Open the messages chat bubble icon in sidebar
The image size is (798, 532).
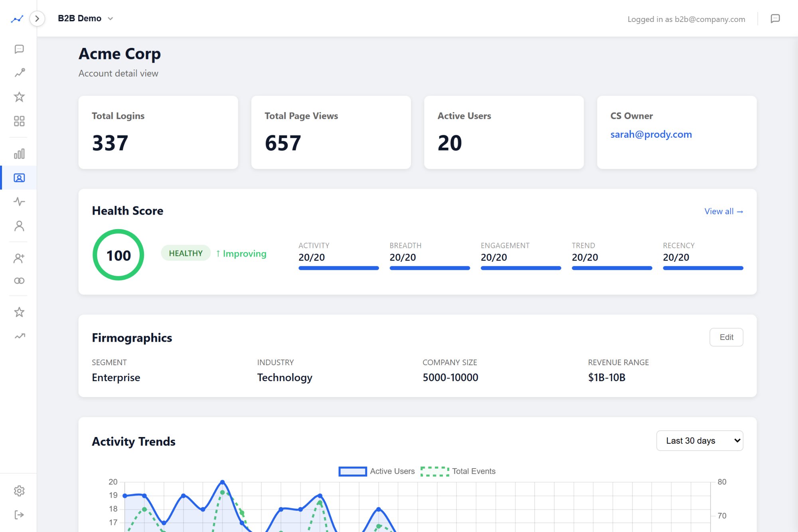19,49
